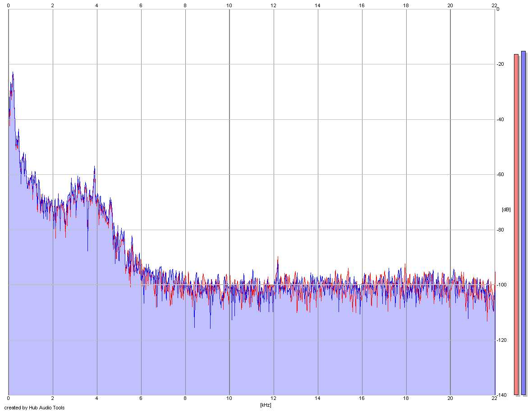Click the spectrum peak near 12 kHz
The image size is (532, 413).
[278, 258]
